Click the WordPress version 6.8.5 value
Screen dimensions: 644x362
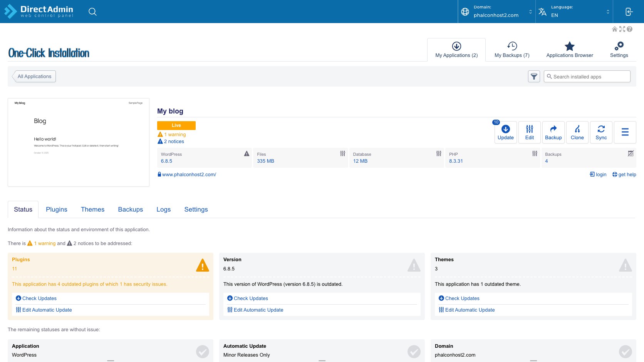coord(166,161)
